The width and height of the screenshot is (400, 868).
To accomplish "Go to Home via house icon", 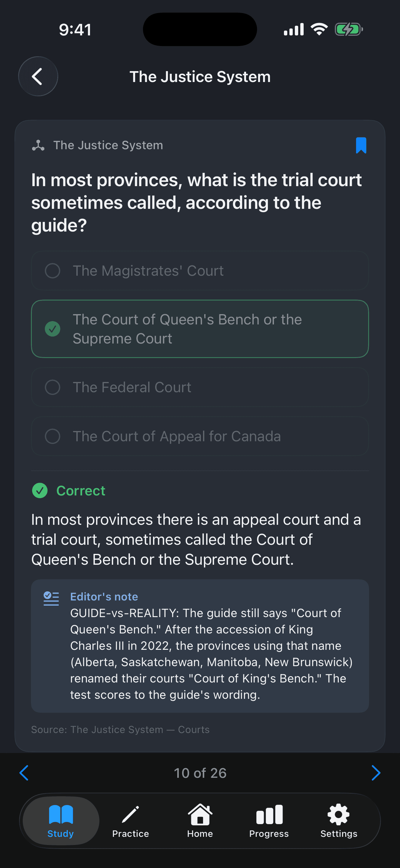I will [200, 814].
